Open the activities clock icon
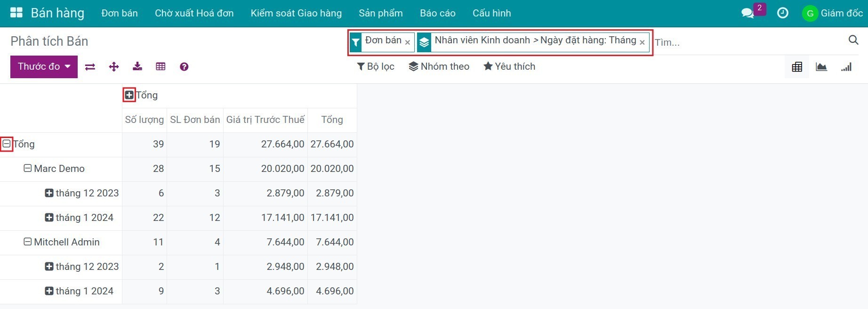 click(783, 13)
